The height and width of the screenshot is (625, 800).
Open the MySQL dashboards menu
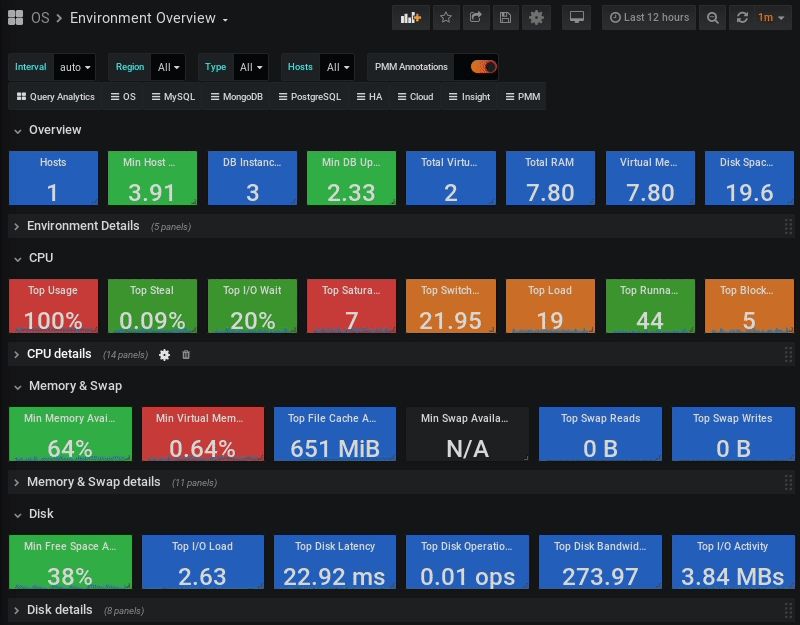tap(172, 97)
